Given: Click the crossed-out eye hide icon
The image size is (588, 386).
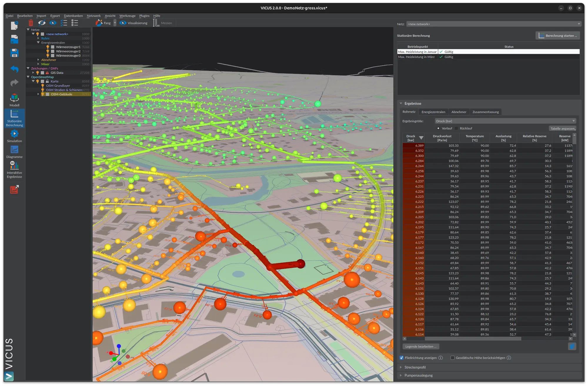Looking at the screenshot, I should coord(42,23).
